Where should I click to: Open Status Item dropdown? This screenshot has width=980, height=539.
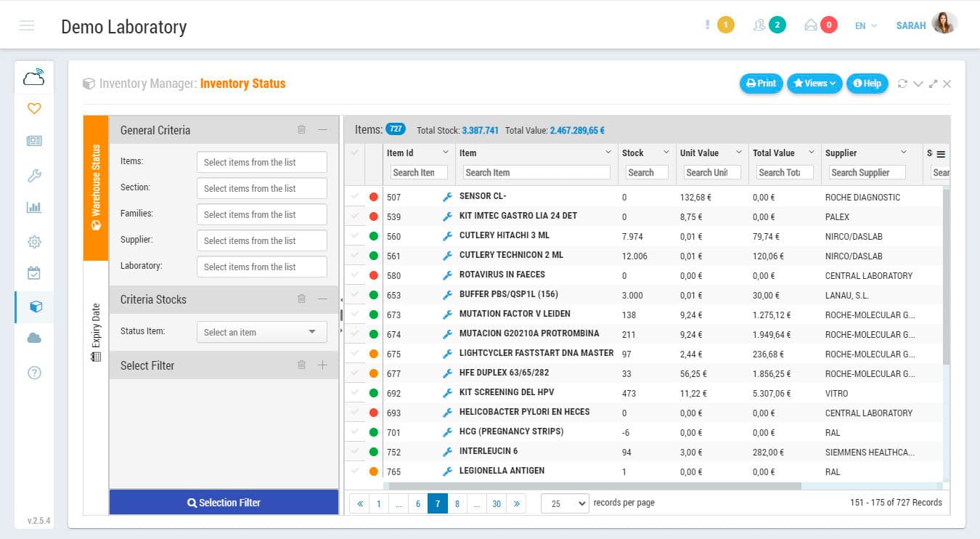[261, 332]
